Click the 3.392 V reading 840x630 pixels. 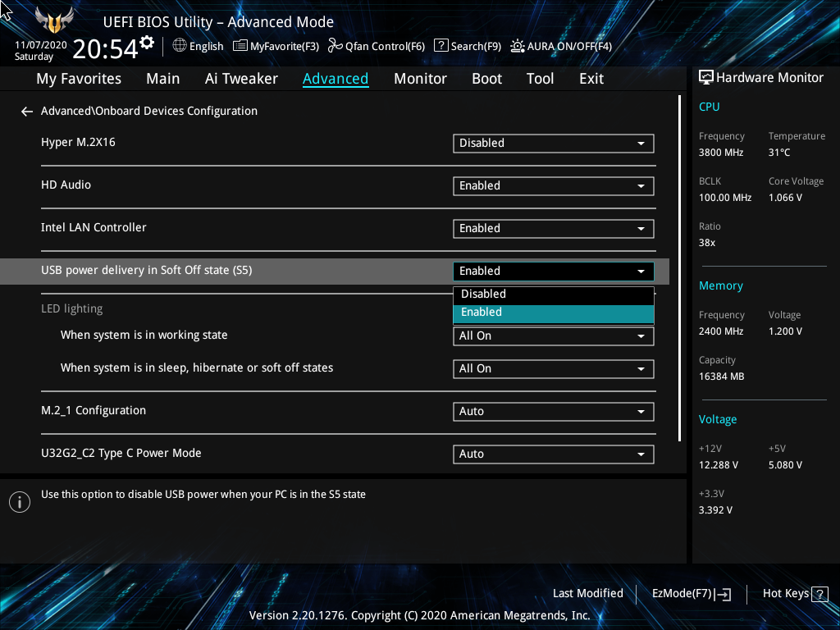715,510
